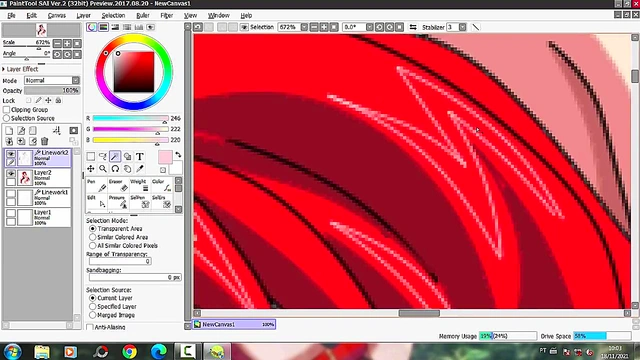
Task: Click the canvas horizontal scrollbar thumb
Action: click(419, 313)
